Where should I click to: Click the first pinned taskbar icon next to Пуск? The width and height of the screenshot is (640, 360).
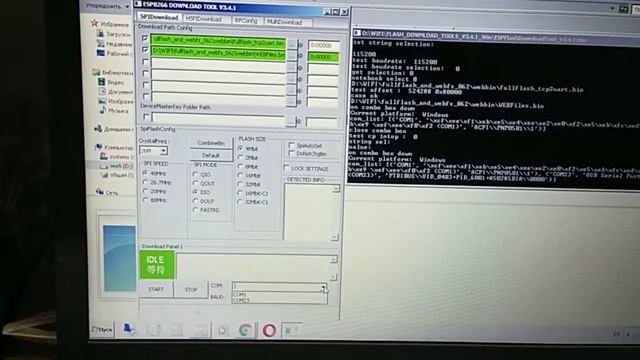point(128,329)
